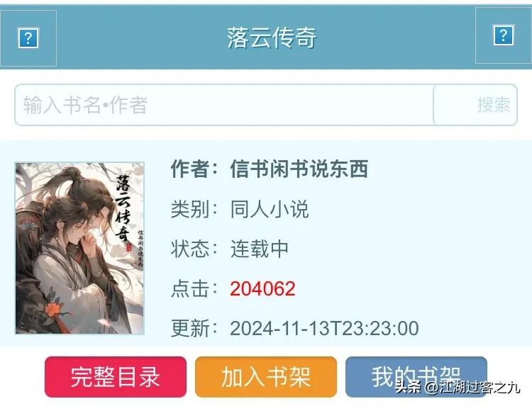Screen dimensions: 532x406
Task: Open author 信书闲书说东西 link
Action: [x=299, y=169]
